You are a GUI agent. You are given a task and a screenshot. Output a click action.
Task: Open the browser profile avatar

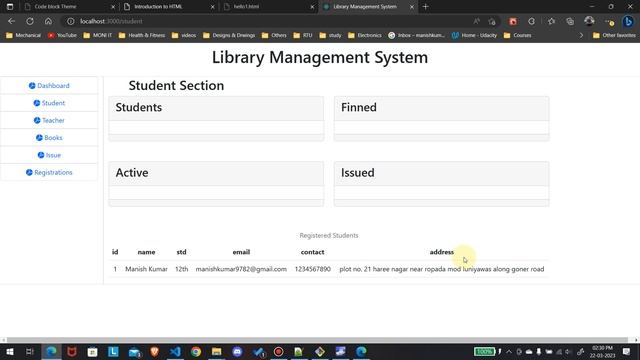point(589,21)
